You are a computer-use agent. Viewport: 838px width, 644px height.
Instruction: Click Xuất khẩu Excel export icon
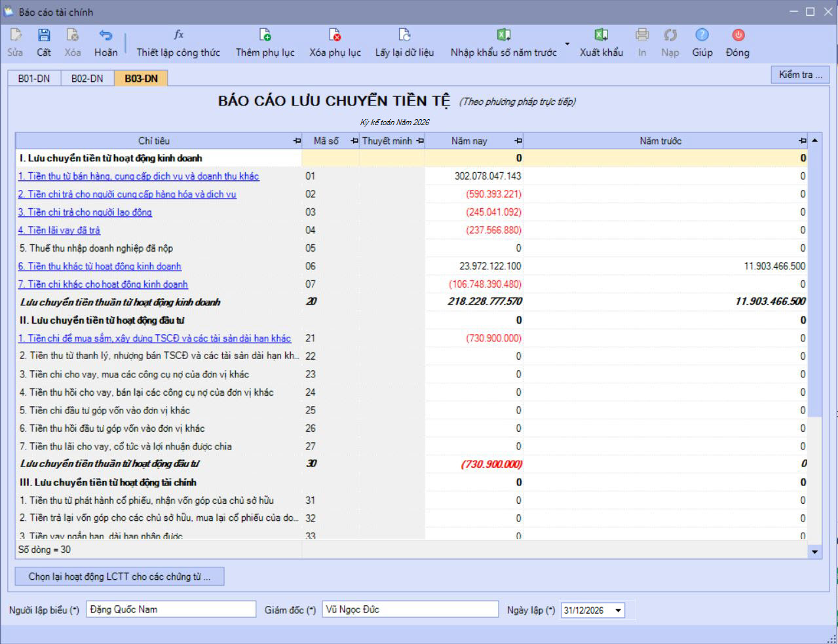pos(601,36)
